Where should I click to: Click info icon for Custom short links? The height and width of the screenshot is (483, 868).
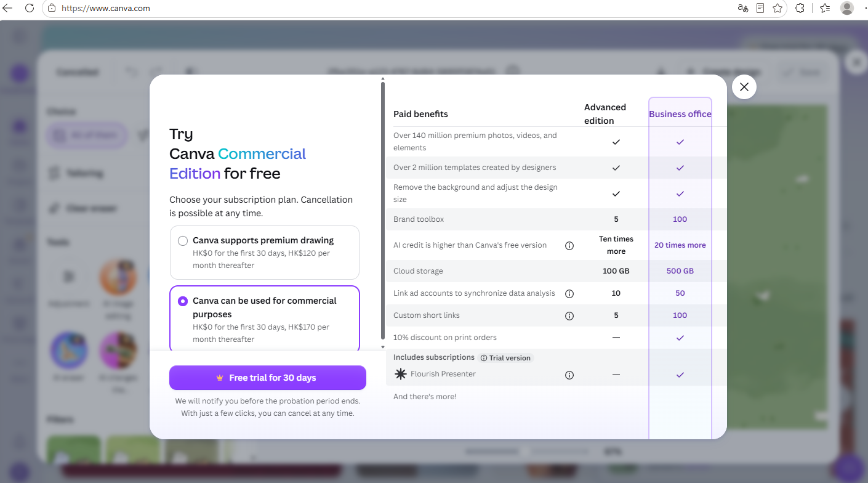tap(569, 316)
